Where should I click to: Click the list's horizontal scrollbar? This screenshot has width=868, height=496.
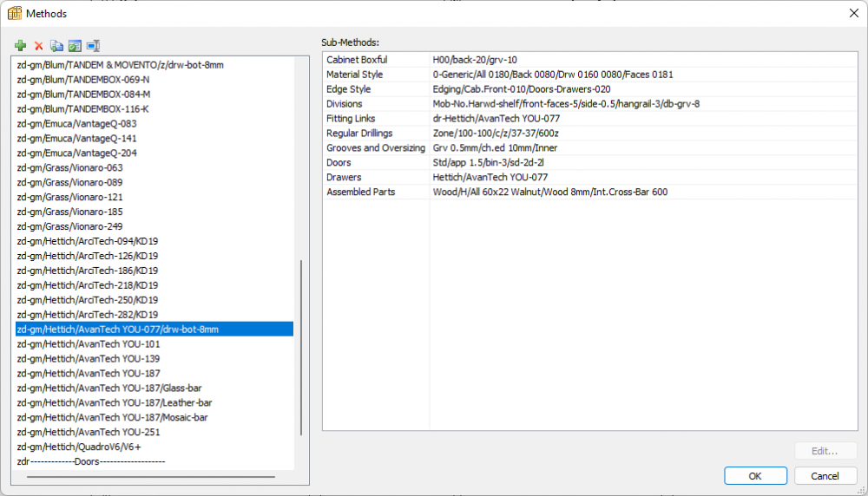coord(150,477)
